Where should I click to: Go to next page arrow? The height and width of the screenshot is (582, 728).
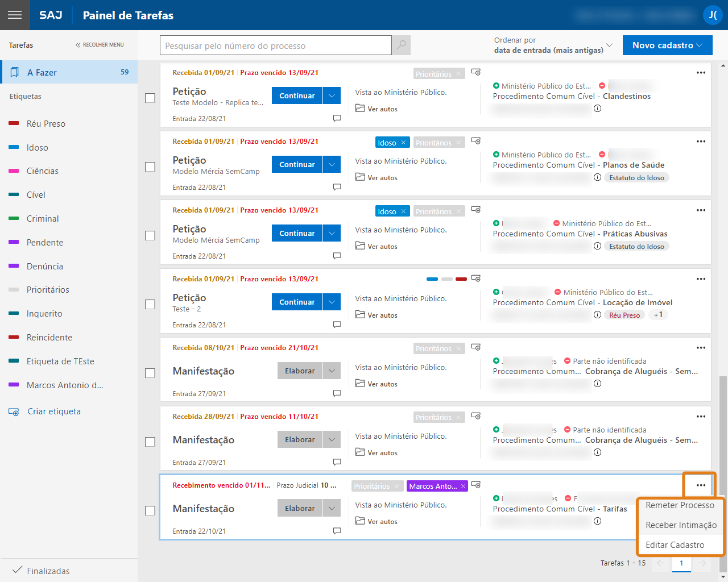(702, 563)
